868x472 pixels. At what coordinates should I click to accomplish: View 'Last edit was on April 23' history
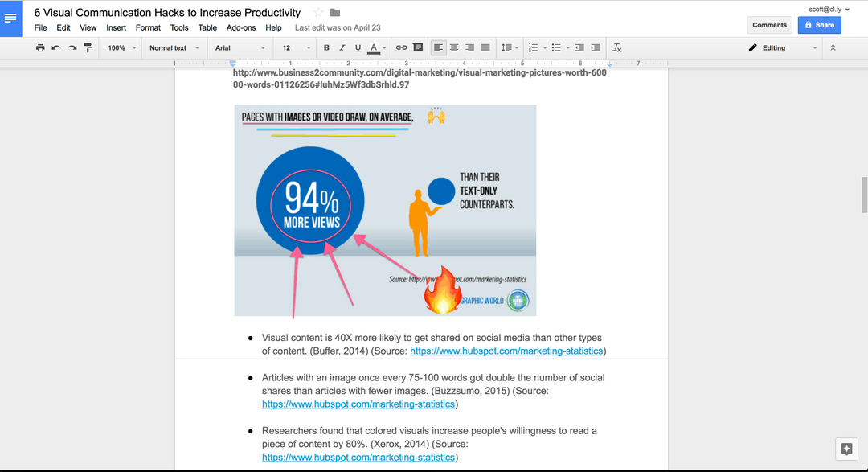click(337, 27)
